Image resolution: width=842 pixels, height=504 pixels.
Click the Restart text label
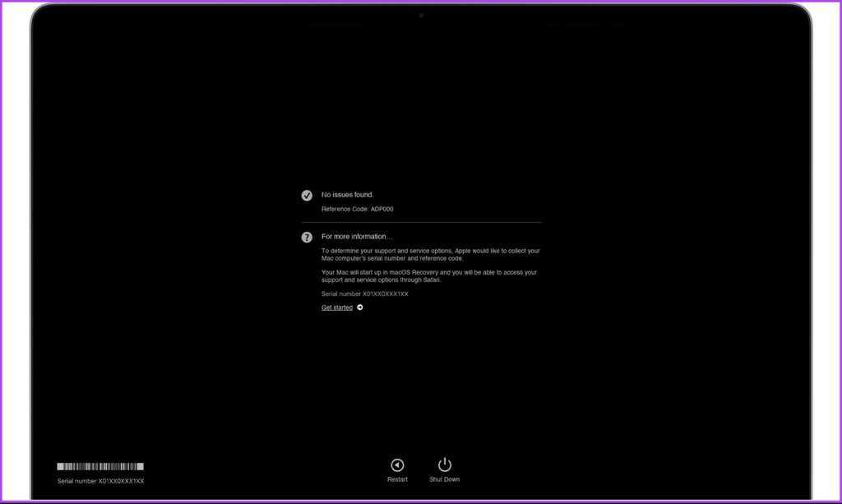[x=397, y=479]
